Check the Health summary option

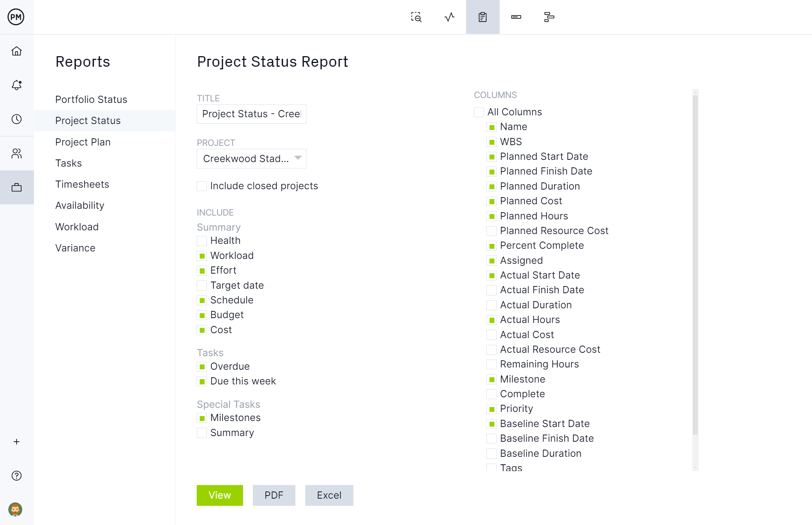click(x=202, y=240)
